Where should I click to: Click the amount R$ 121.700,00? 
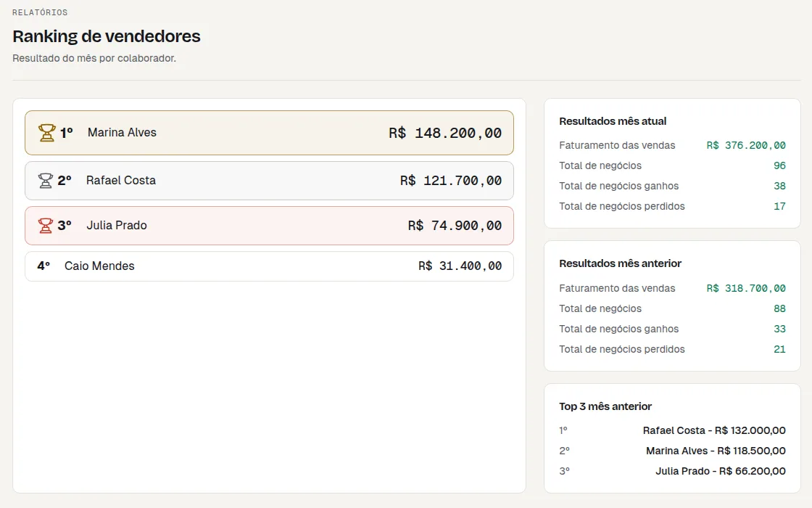pos(451,181)
